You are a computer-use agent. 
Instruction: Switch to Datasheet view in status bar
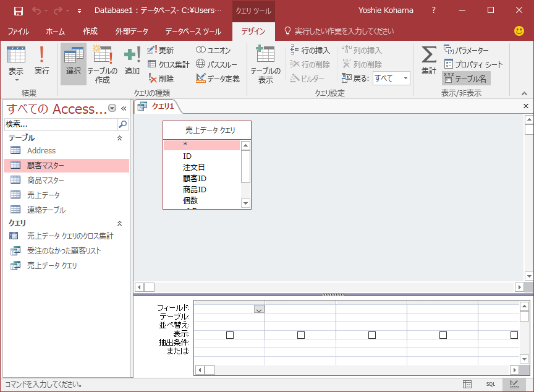pyautogui.click(x=467, y=384)
